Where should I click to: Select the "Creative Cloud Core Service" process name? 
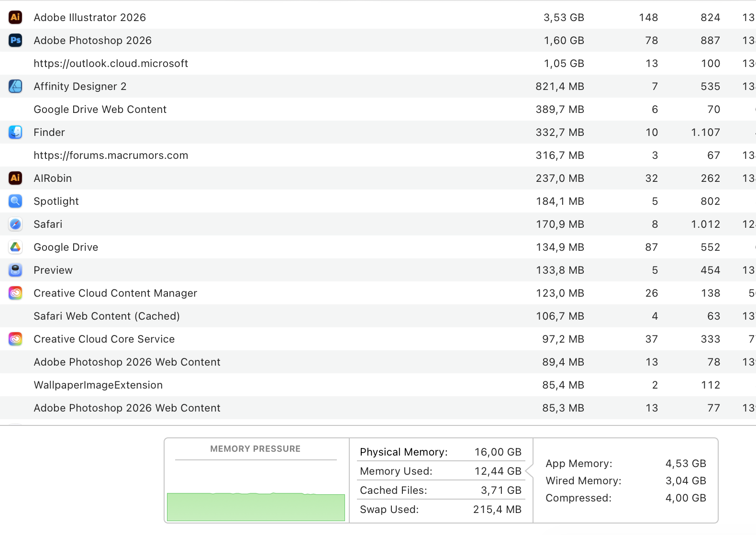click(104, 339)
